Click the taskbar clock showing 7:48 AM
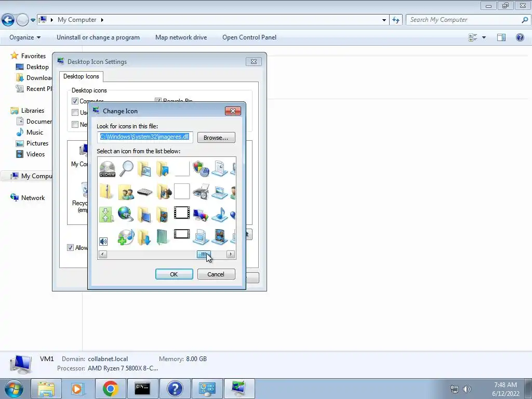532x399 pixels. [506, 385]
